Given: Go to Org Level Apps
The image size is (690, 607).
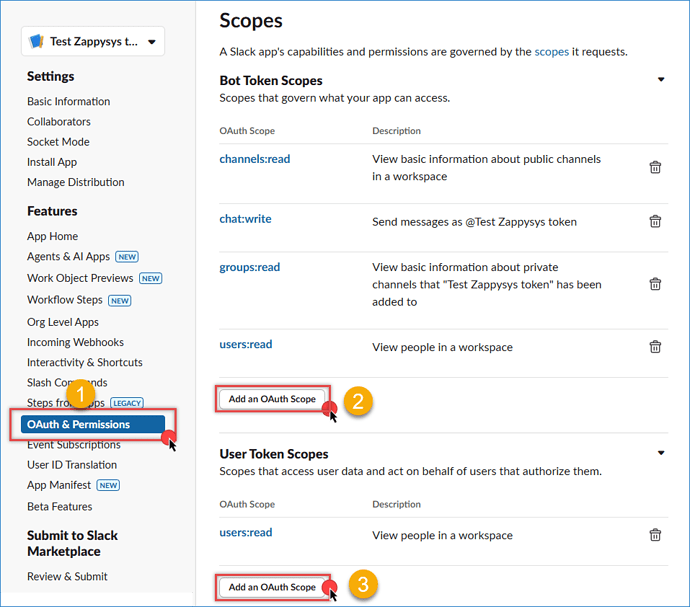Looking at the screenshot, I should (63, 322).
